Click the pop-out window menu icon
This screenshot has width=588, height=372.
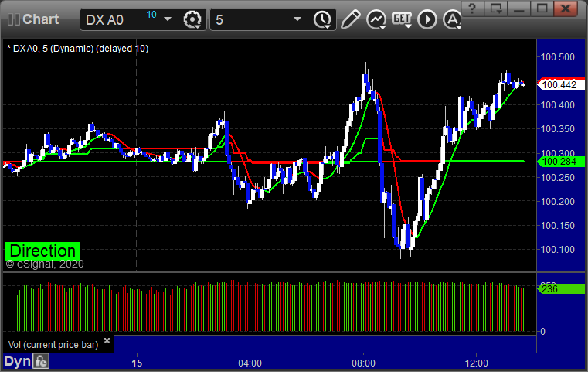tap(496, 9)
